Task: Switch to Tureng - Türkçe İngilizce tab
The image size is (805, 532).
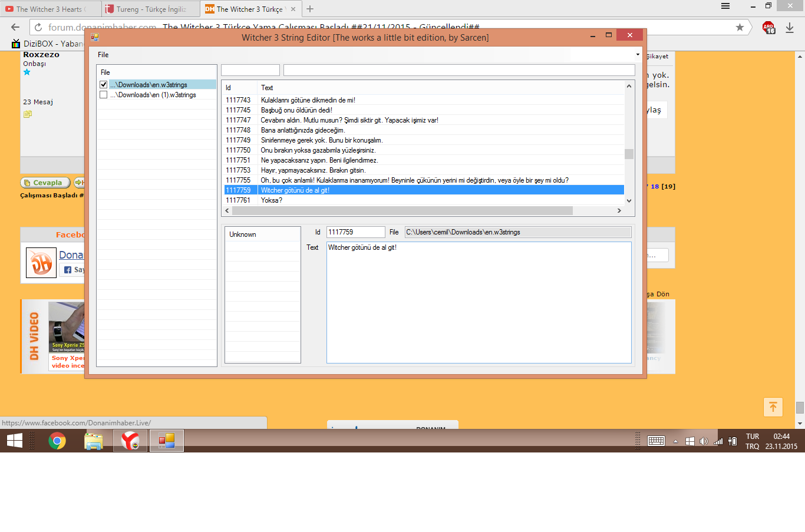Action: pyautogui.click(x=150, y=9)
